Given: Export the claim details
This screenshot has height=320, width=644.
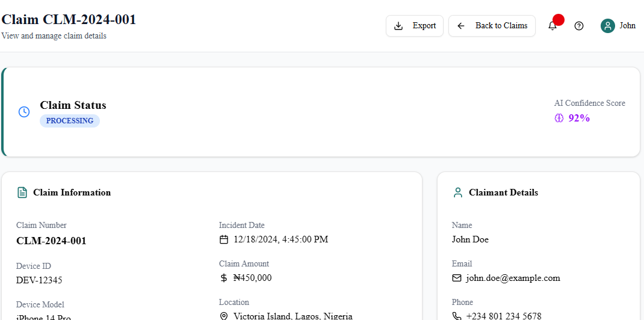Looking at the screenshot, I should (x=415, y=26).
